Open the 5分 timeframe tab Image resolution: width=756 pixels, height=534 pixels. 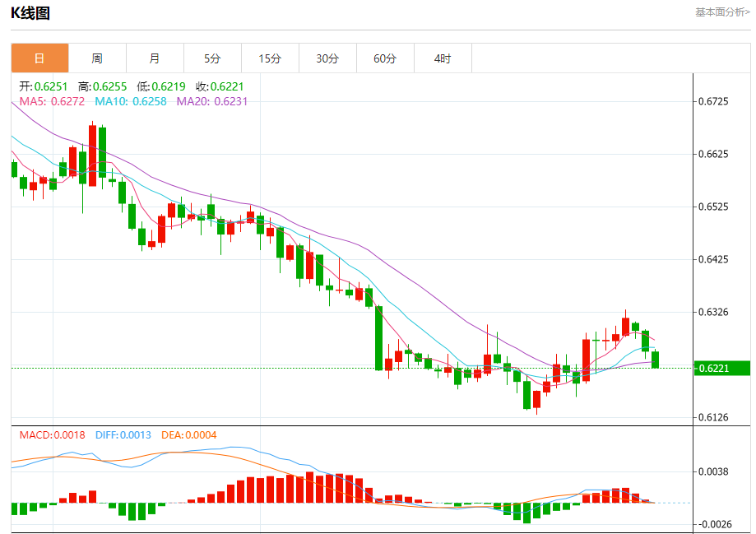(x=212, y=58)
